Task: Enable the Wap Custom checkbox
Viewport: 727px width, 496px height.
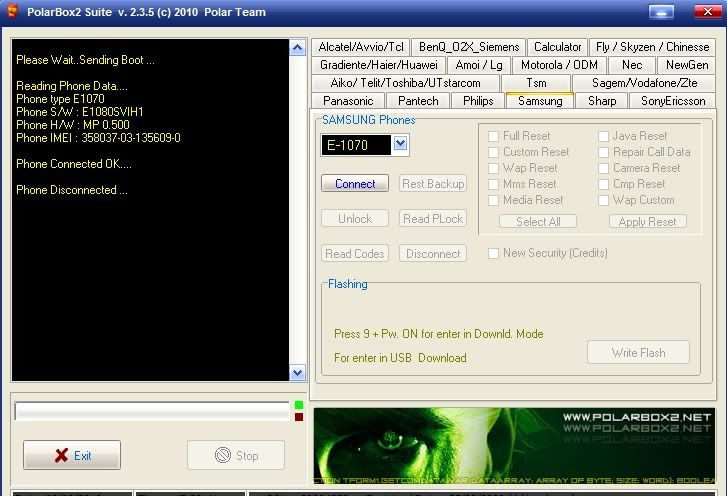Action: (603, 200)
